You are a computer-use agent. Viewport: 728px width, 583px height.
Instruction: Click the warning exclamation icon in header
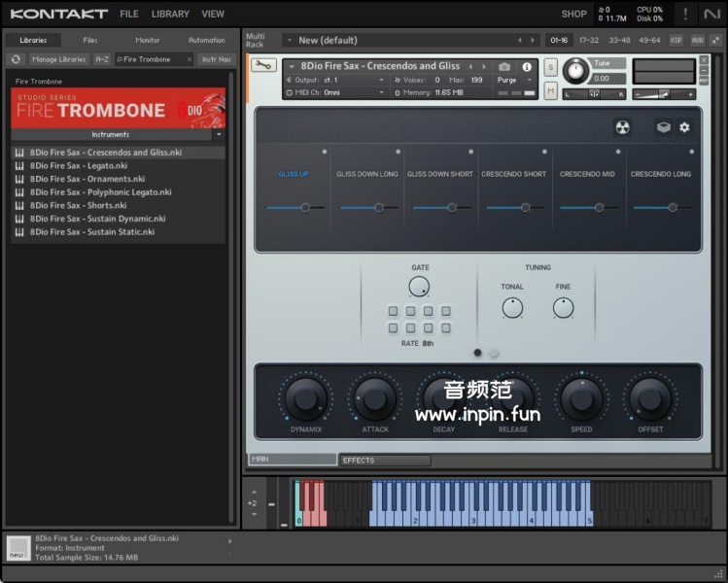coord(685,15)
